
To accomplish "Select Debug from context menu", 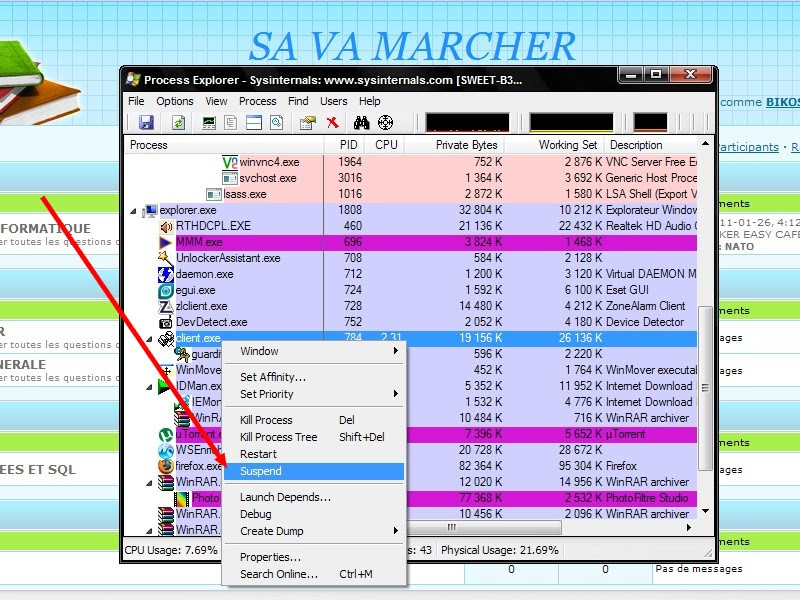I will tap(314, 514).
